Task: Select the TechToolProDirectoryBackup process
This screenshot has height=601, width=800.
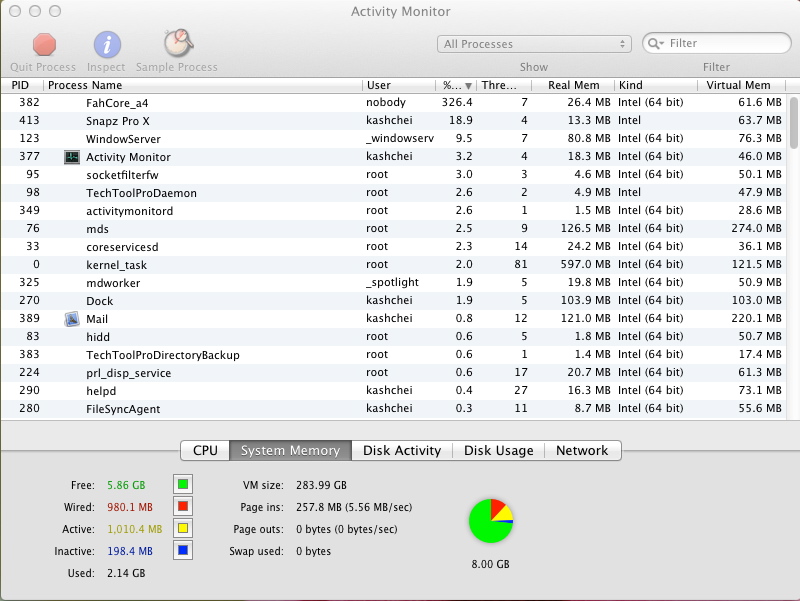Action: coord(393,355)
